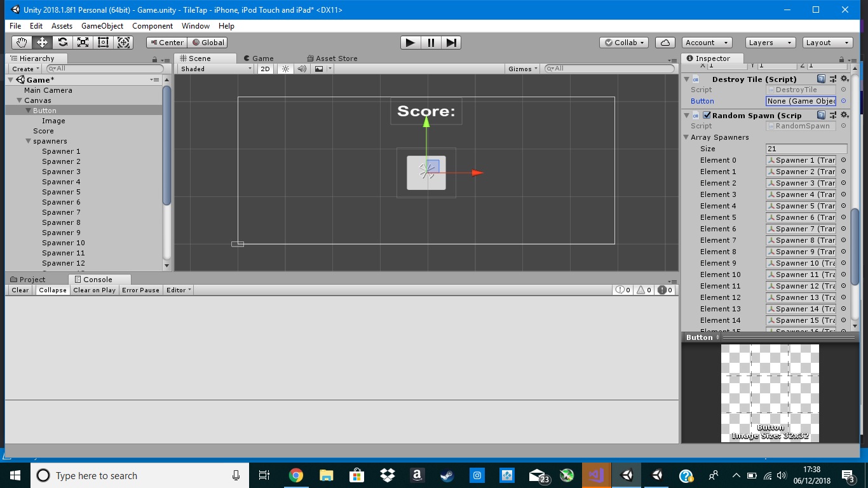
Task: Select the Rotate tool in toolbar
Action: coord(62,43)
